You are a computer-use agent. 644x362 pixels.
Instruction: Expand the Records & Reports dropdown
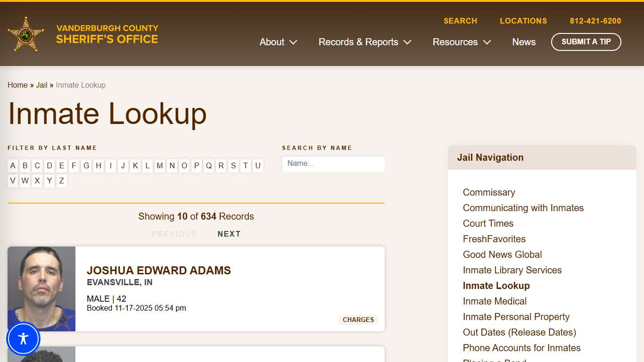(364, 42)
